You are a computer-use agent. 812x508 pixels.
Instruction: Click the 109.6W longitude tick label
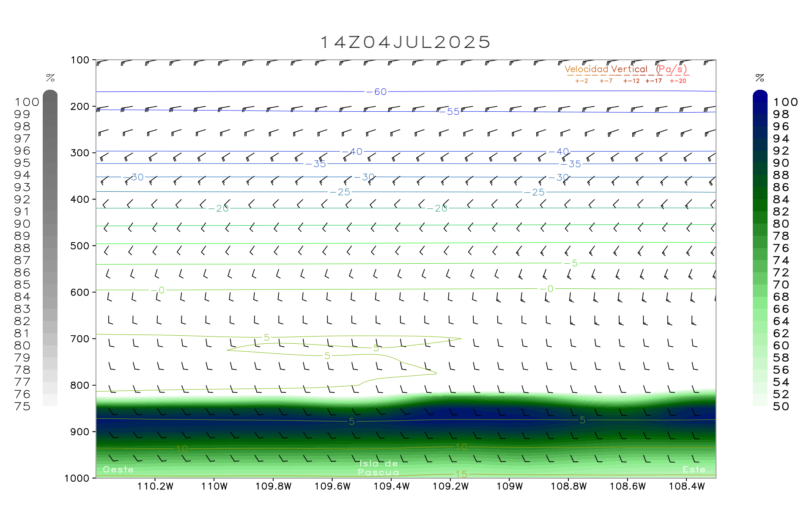[332, 486]
